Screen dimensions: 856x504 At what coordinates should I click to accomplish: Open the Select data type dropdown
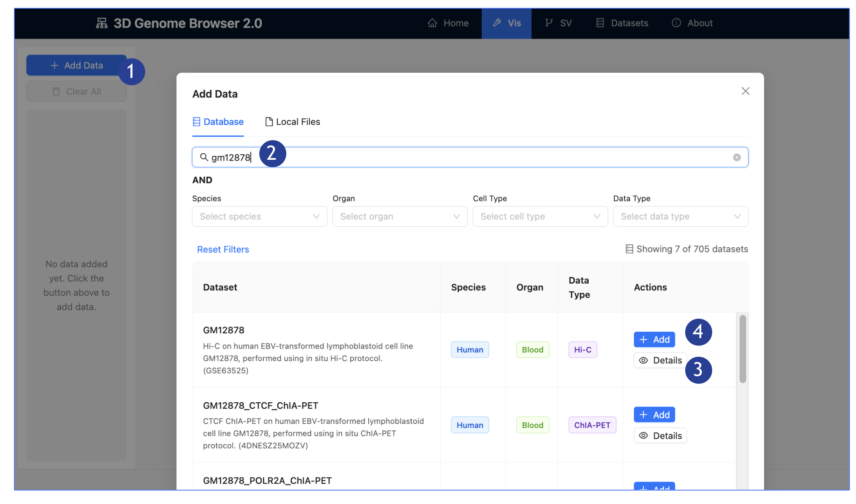point(680,216)
